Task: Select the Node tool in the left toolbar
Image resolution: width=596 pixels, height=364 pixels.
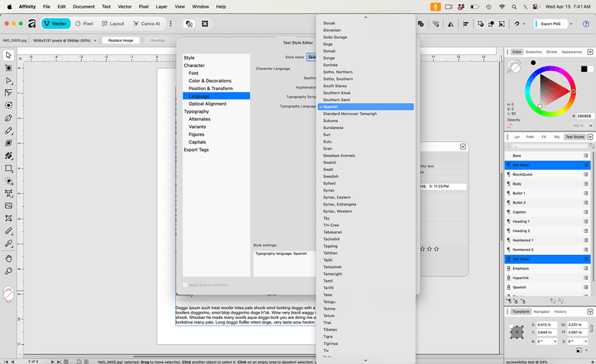Action: tap(8, 80)
